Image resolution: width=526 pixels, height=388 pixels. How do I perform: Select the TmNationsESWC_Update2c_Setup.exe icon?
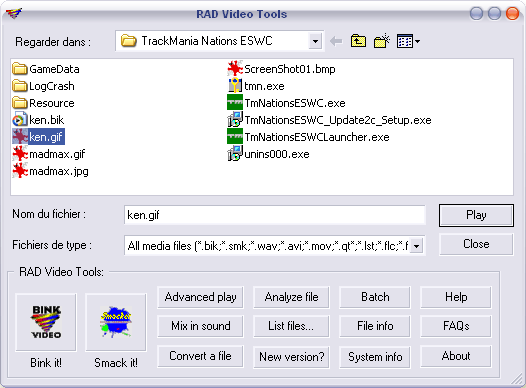235,120
